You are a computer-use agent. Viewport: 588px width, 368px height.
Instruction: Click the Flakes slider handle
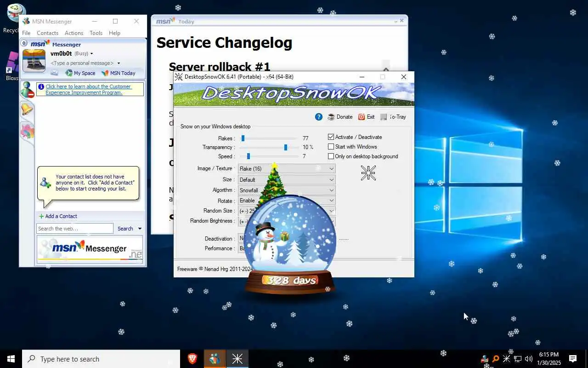[243, 138]
